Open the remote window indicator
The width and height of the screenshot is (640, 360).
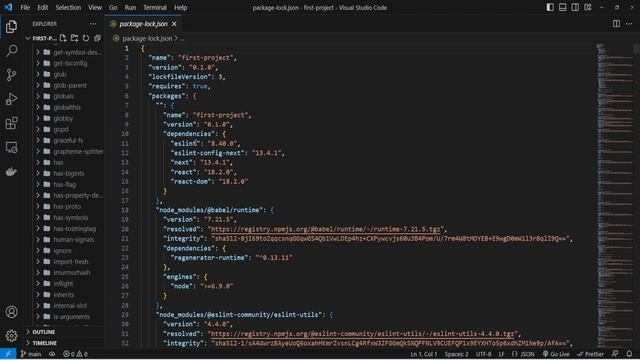(x=8, y=354)
